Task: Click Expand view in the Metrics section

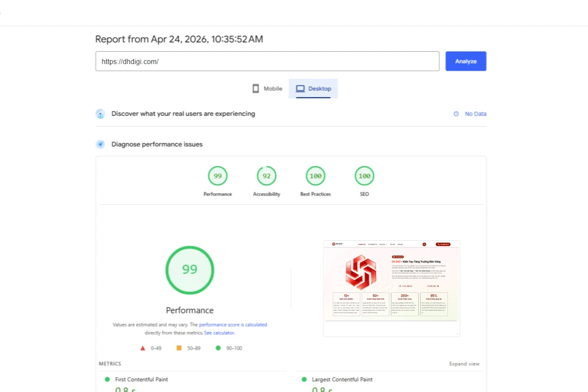Action: click(465, 364)
